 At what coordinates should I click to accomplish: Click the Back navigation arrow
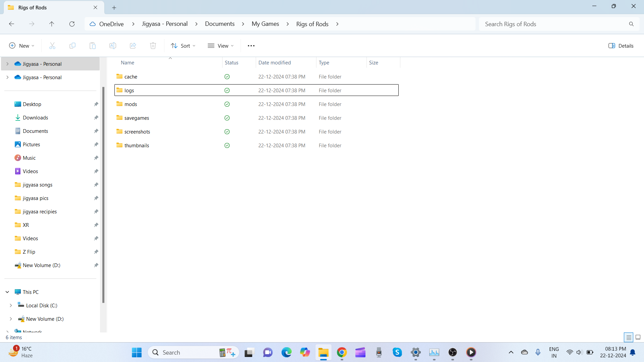click(x=11, y=24)
